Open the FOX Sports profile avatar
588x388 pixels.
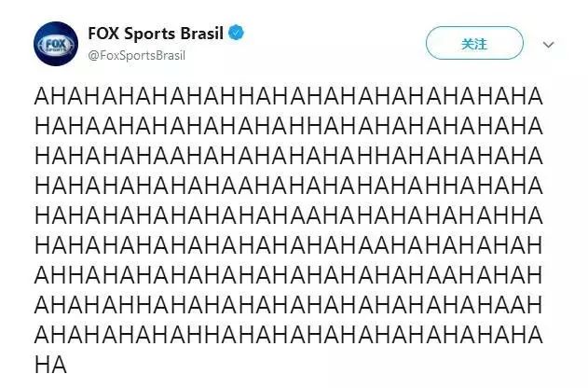coord(56,44)
